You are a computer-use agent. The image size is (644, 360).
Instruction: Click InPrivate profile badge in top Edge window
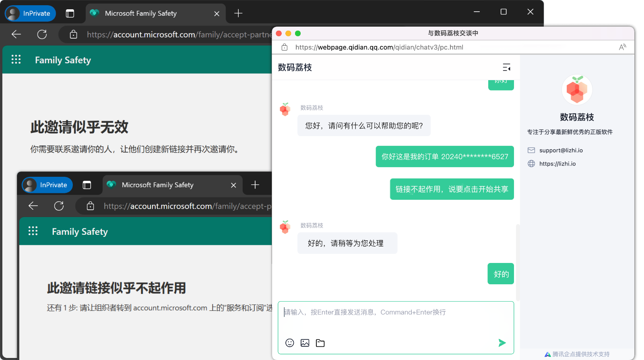point(30,13)
